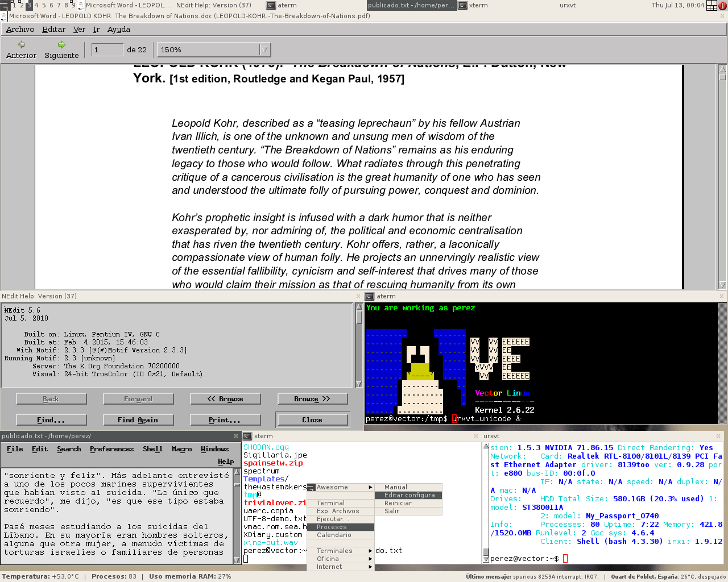This screenshot has width=728, height=582.
Task: Close the aterm window via titlebar x
Action: click(722, 296)
